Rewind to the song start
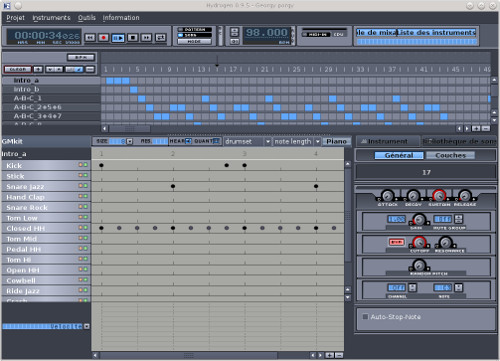Viewport: 500px width, 361px height. click(x=90, y=38)
